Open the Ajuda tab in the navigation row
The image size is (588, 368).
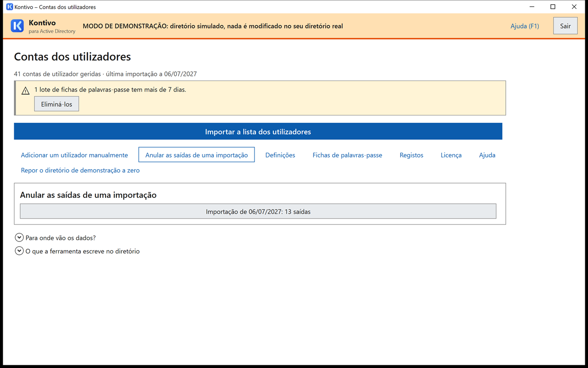[x=487, y=155]
